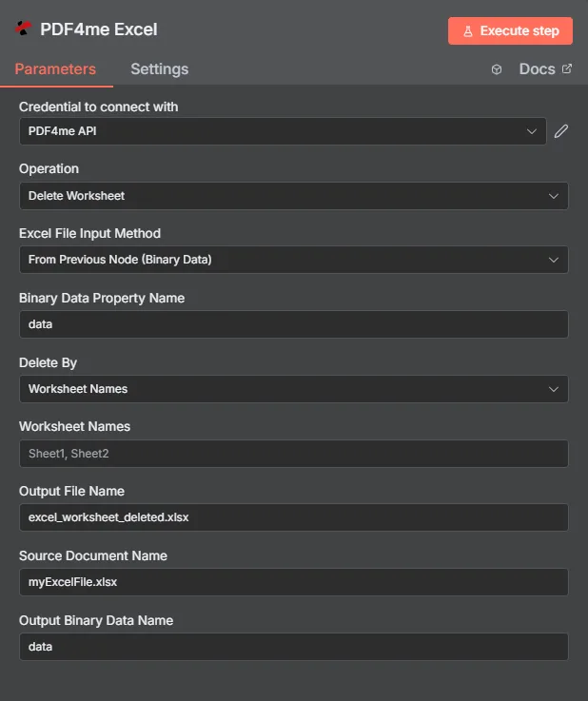Open the Excel File Input Method dropdown
The height and width of the screenshot is (701, 588).
tap(294, 260)
